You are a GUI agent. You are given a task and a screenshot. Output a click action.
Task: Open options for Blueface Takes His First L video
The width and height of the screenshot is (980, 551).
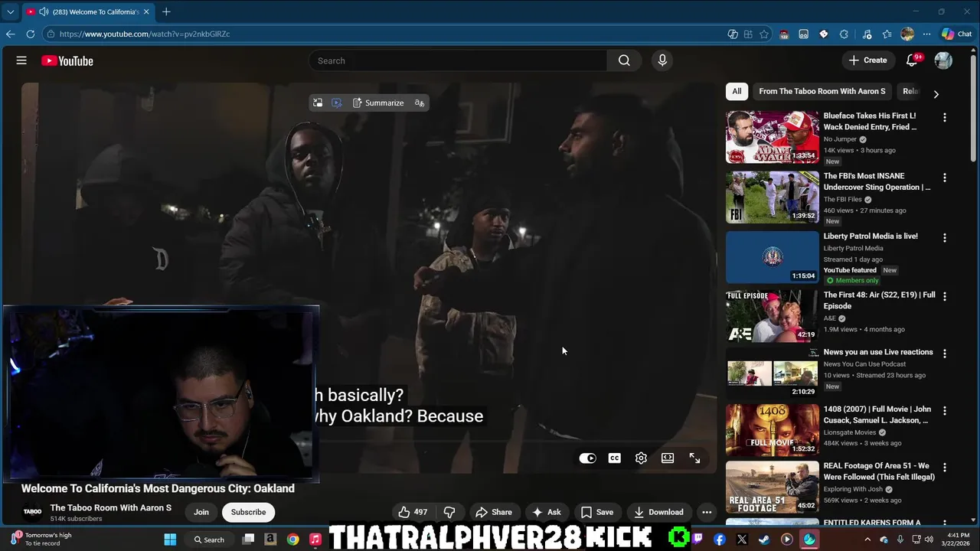pyautogui.click(x=944, y=117)
